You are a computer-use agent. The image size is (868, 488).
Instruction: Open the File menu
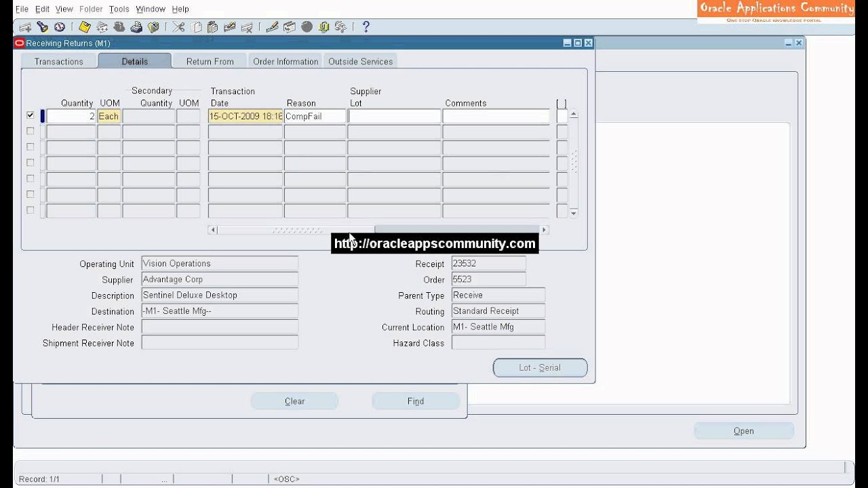(22, 9)
